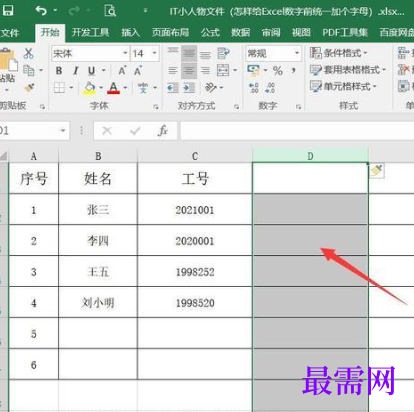Open the underline style dropdown arrow
414x412 pixels.
[104, 71]
